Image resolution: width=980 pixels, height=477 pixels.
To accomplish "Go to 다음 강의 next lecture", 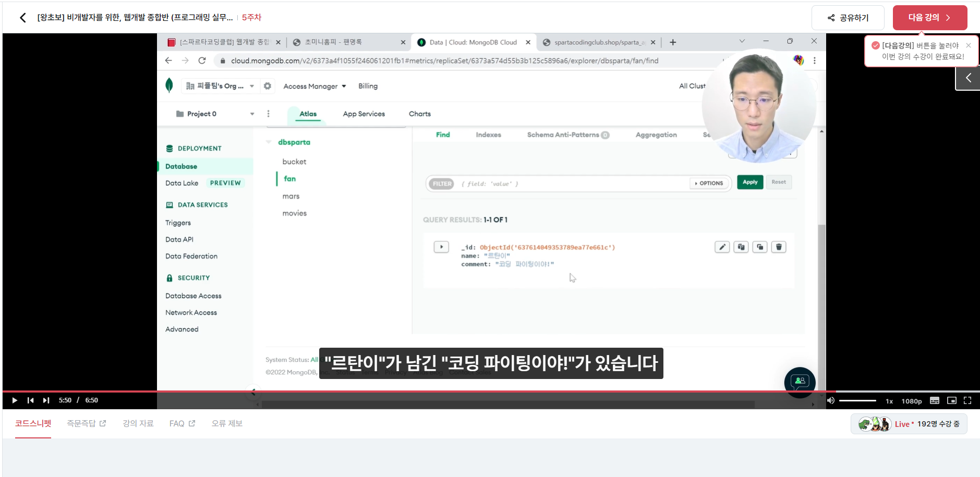I will coord(930,18).
